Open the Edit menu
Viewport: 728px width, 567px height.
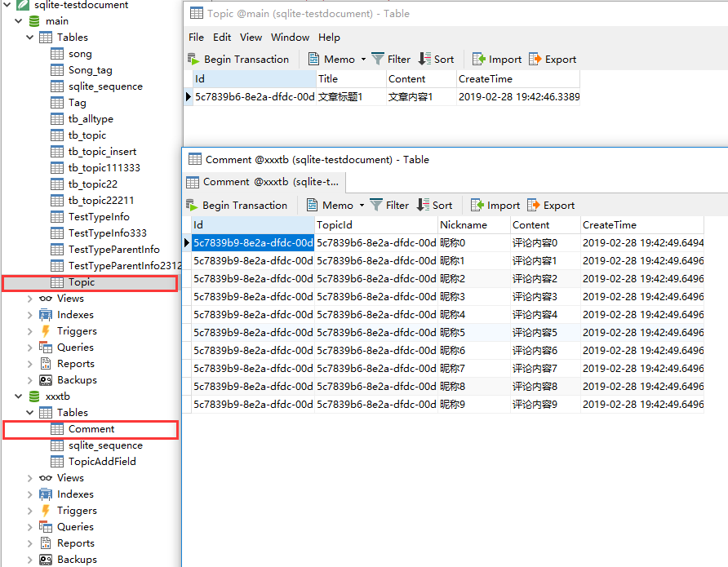tap(222, 37)
